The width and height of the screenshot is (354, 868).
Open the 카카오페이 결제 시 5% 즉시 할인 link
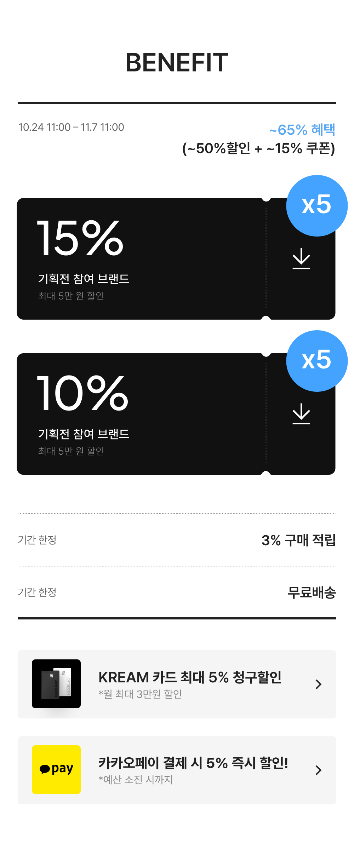(x=193, y=763)
